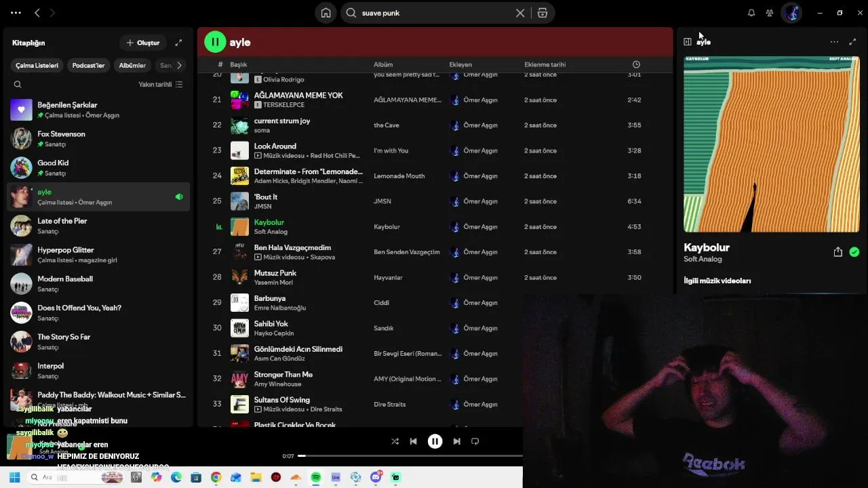Sort by the Albüm column header
Screen dimensions: 868x488
(x=383, y=64)
